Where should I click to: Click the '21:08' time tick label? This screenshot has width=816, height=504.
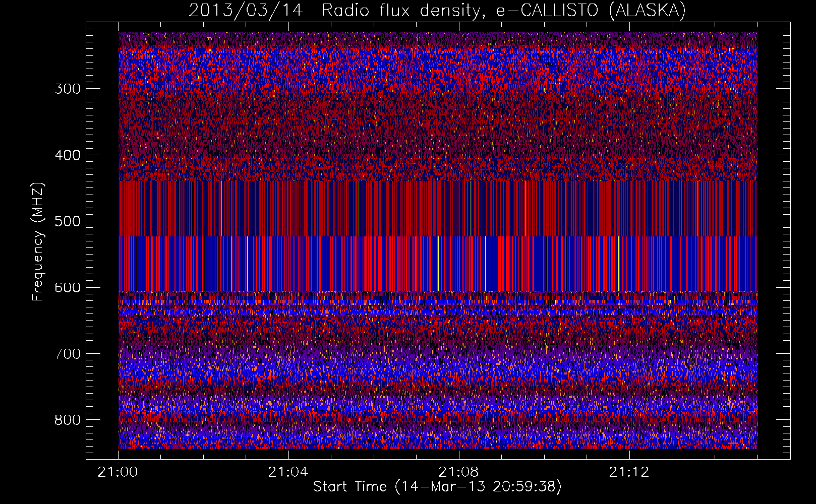458,472
